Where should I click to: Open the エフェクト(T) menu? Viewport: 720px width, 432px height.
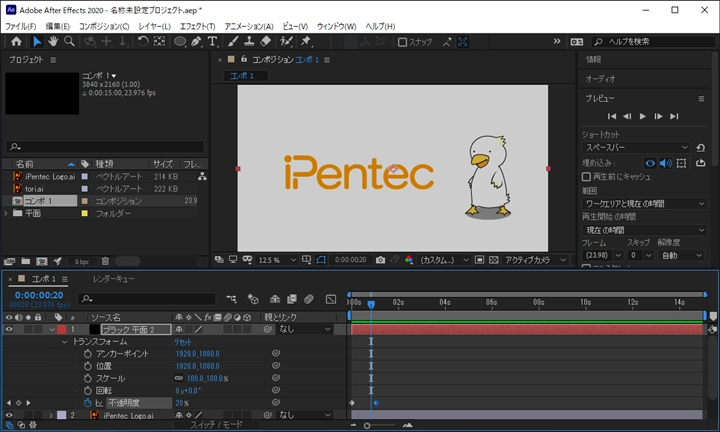pos(198,25)
